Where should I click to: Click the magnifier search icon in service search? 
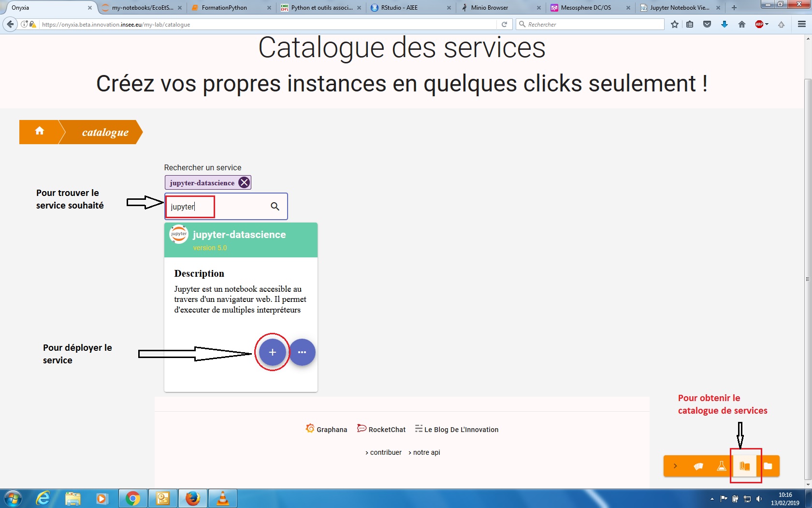coord(275,207)
